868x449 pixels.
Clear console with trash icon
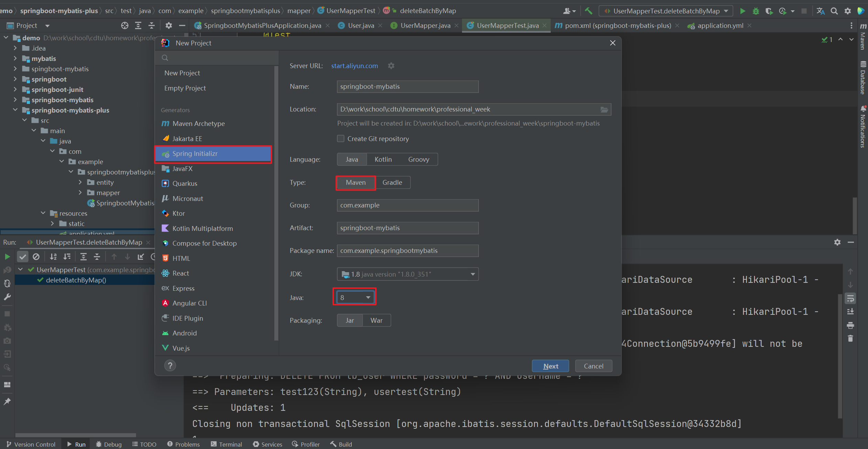pos(850,339)
